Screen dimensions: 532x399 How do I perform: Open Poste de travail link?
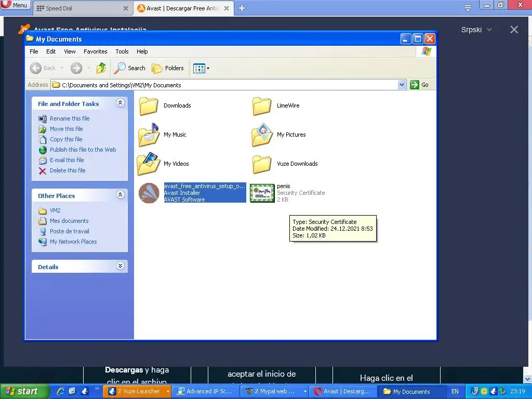pyautogui.click(x=69, y=231)
